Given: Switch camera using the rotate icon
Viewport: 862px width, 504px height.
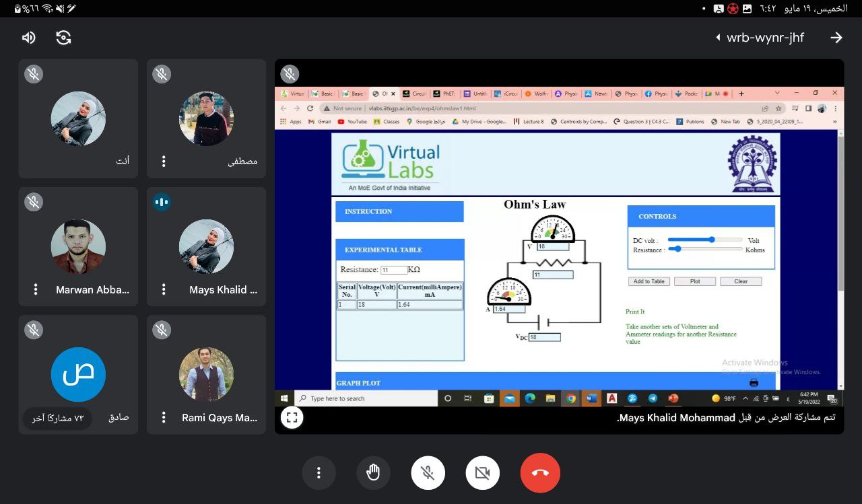Looking at the screenshot, I should [x=63, y=38].
